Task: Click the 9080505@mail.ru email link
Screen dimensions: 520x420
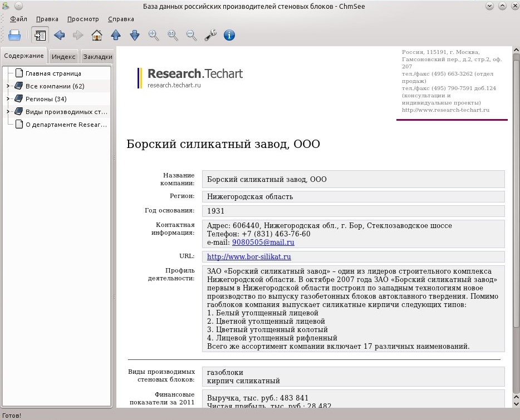Action: point(263,243)
